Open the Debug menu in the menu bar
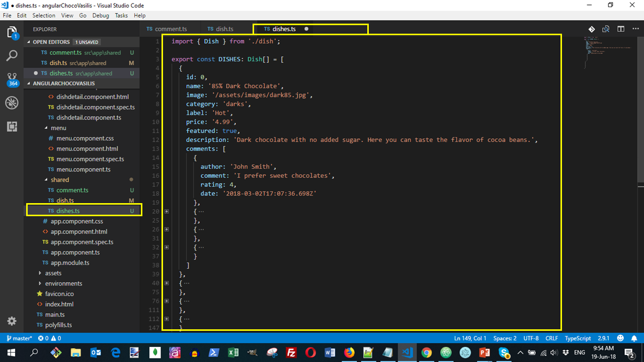This screenshot has height=362, width=644. tap(101, 15)
